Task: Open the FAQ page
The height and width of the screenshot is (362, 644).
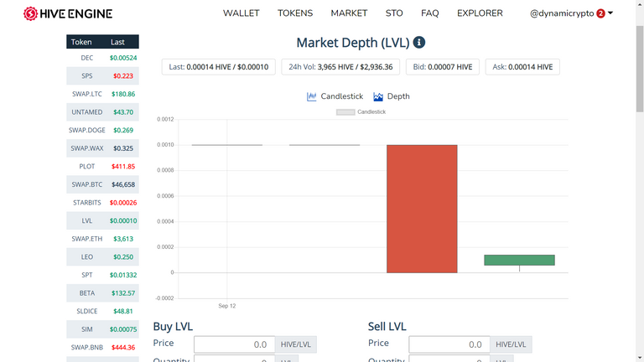Action: pos(429,13)
